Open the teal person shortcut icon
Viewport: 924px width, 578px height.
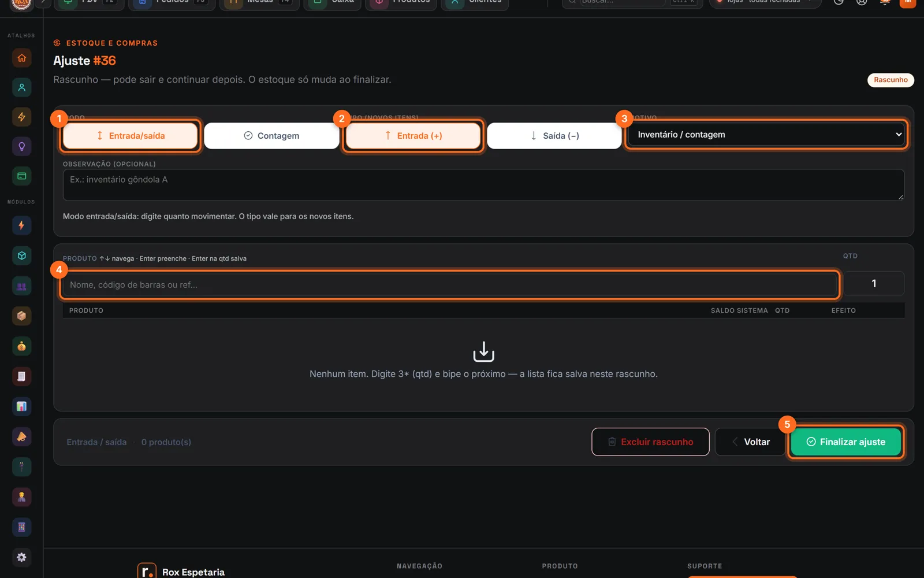pos(21,87)
